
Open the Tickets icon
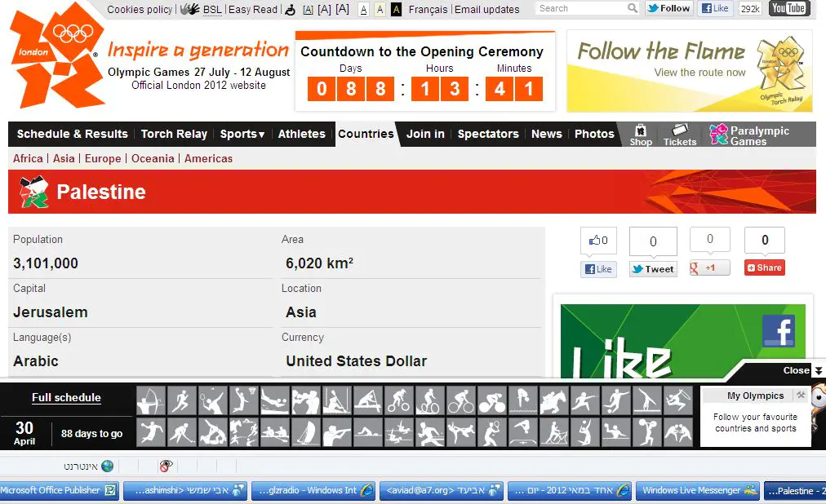(x=679, y=130)
